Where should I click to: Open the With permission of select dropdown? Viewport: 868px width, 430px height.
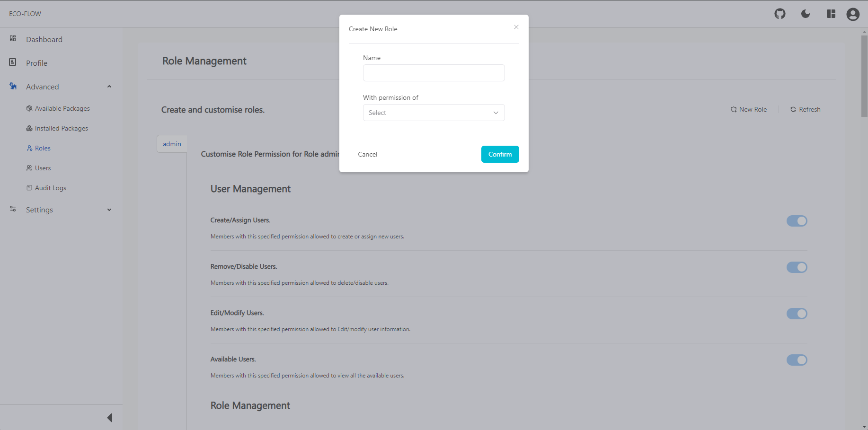point(434,113)
